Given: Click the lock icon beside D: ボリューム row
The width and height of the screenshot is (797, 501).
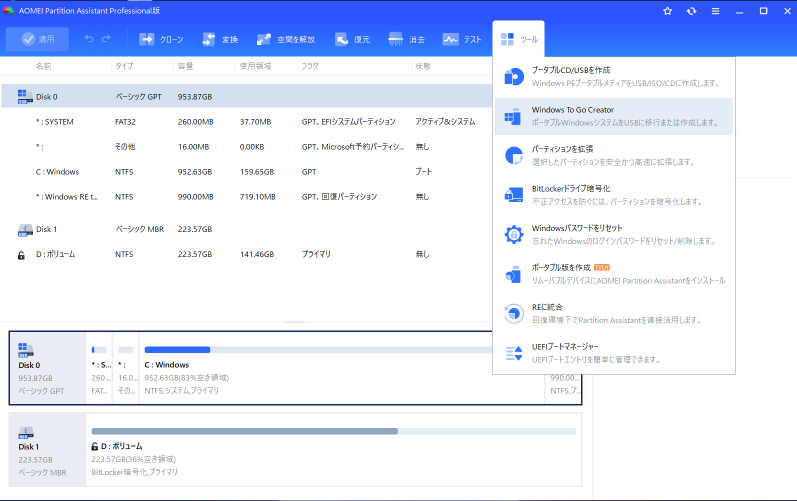Looking at the screenshot, I should point(21,255).
